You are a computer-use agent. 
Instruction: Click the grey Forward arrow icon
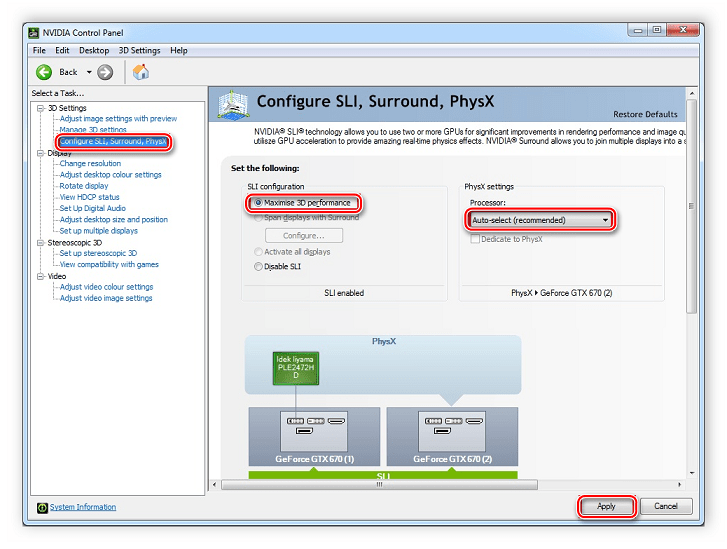pos(105,72)
